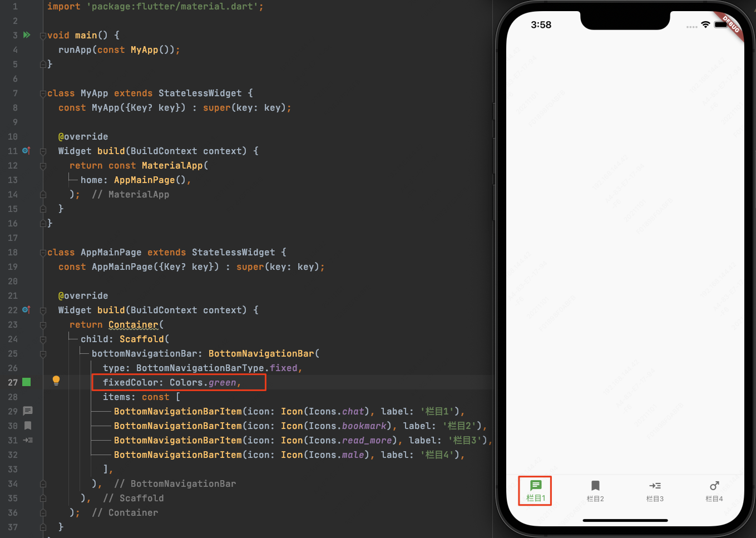Switch to the 栏目3 tab in the bottom navigation
This screenshot has width=756, height=538.
[x=655, y=491]
